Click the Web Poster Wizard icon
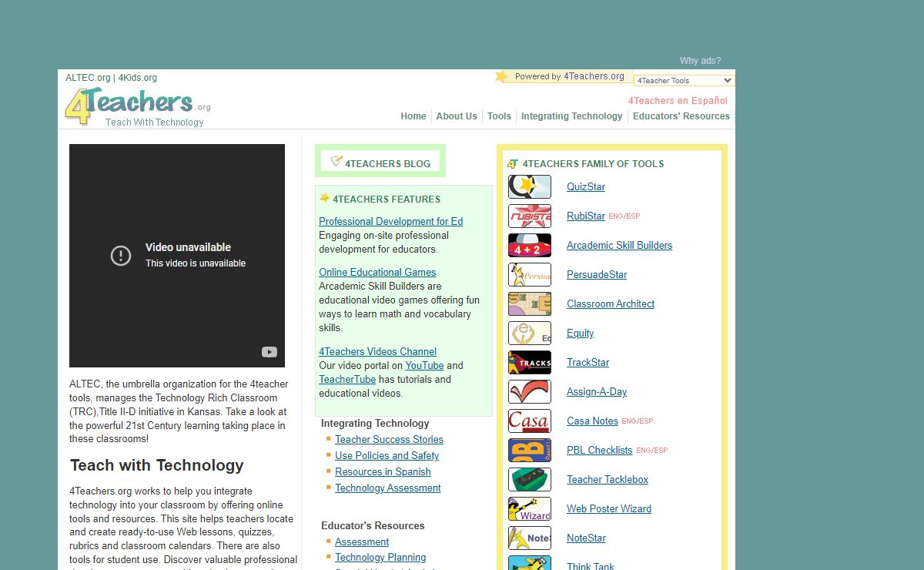The height and width of the screenshot is (570, 924). 530,508
